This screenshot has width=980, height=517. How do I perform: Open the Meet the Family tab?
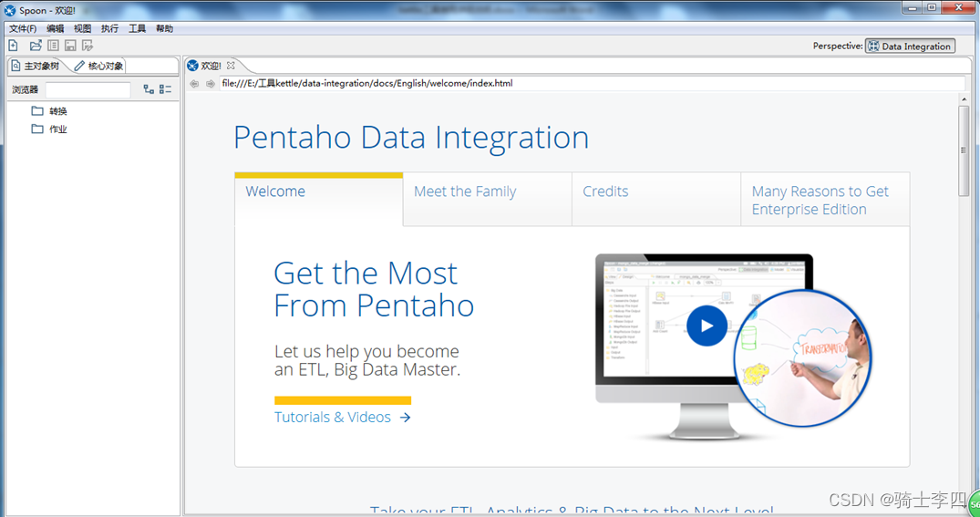coord(488,199)
